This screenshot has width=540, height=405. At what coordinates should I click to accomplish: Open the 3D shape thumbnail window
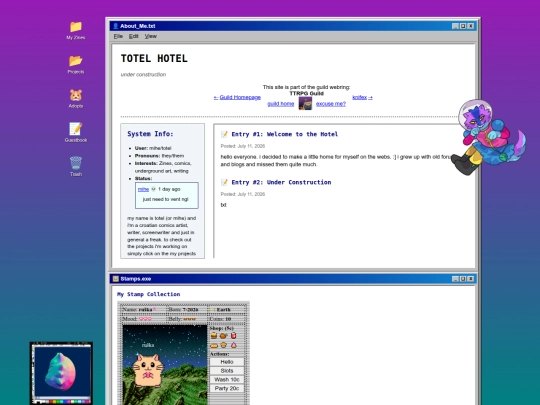pos(61,373)
